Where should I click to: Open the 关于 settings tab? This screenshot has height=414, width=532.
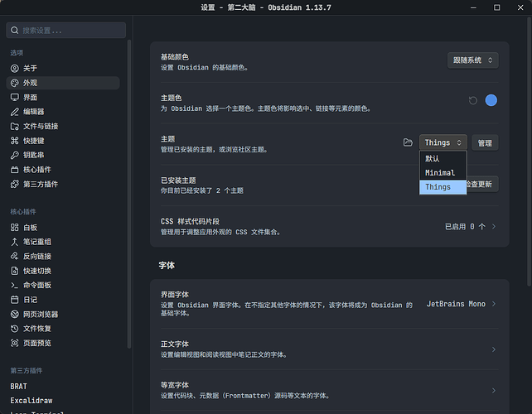point(63,69)
